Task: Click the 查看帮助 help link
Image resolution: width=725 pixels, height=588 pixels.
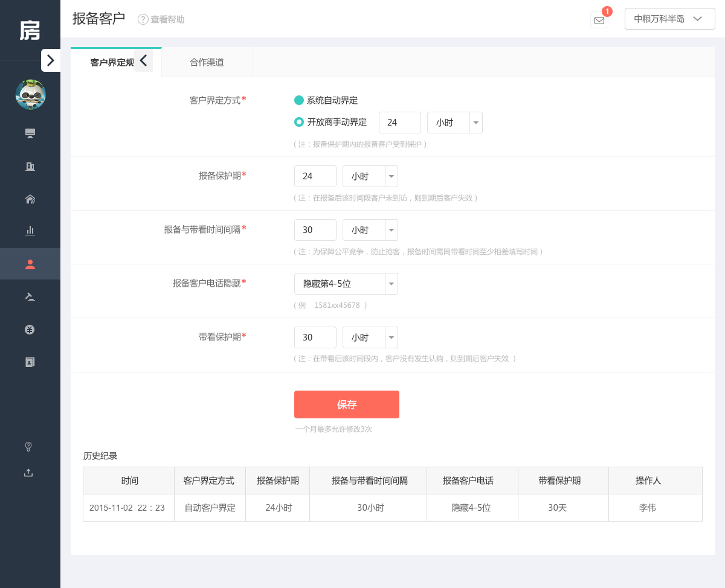Action: pos(167,19)
